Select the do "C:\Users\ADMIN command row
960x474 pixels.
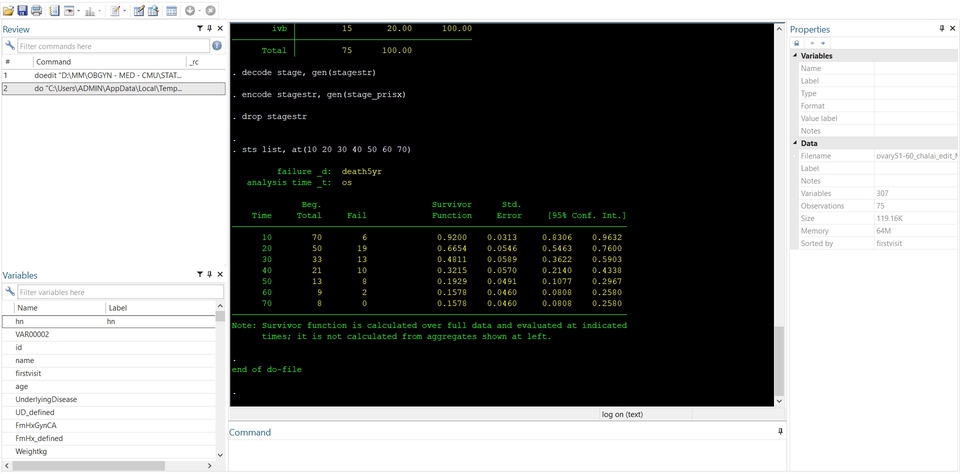113,88
